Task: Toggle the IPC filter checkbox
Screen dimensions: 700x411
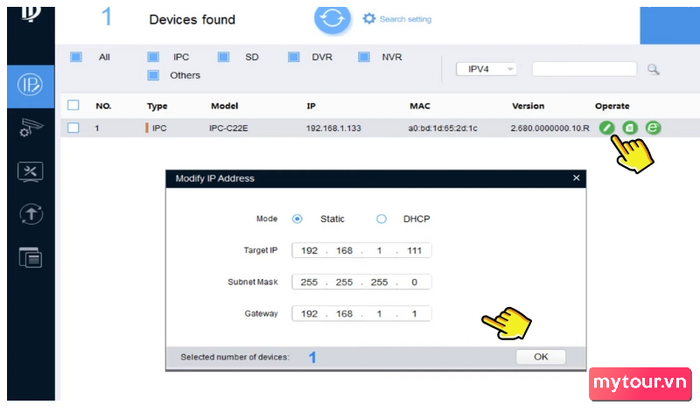Action: coord(153,57)
